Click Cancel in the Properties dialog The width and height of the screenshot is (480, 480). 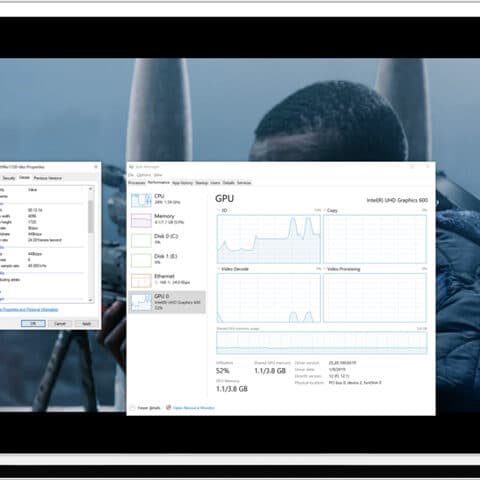coord(60,323)
